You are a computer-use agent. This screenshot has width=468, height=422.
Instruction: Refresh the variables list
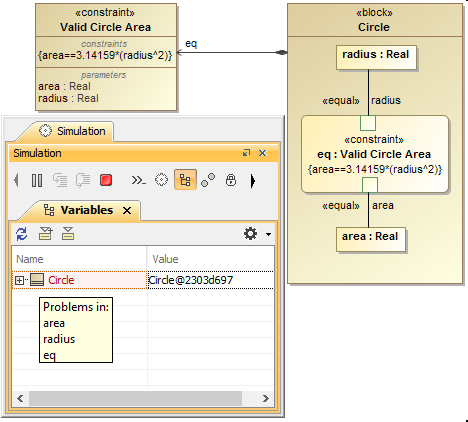[22, 234]
